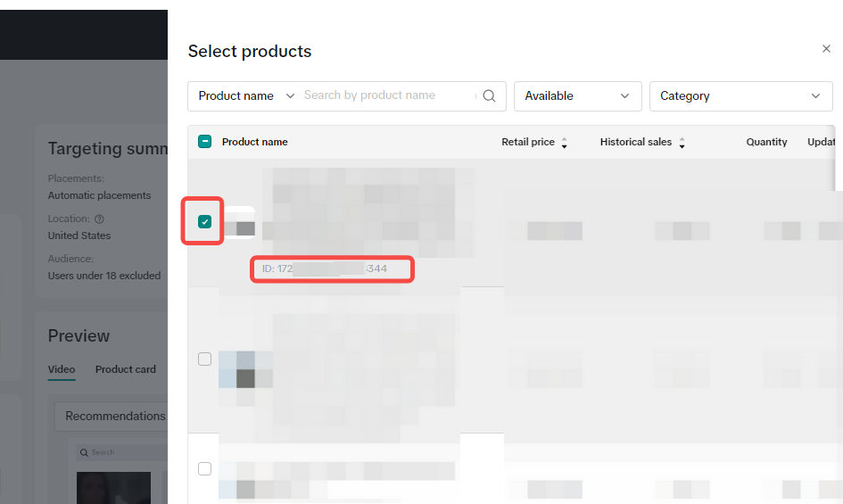
Task: Click the search magnifier icon
Action: pyautogui.click(x=489, y=96)
